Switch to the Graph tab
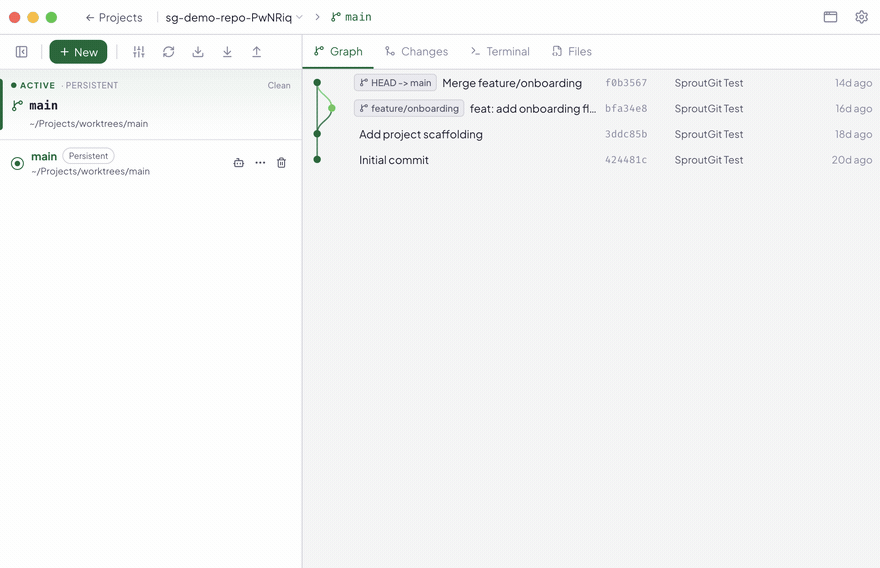 pos(338,52)
